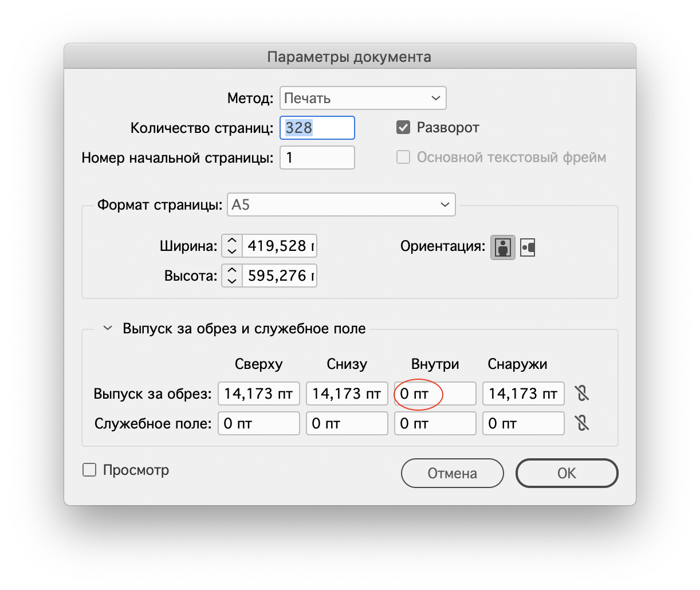Collapse the Выпуск за обрез section

coord(107,328)
